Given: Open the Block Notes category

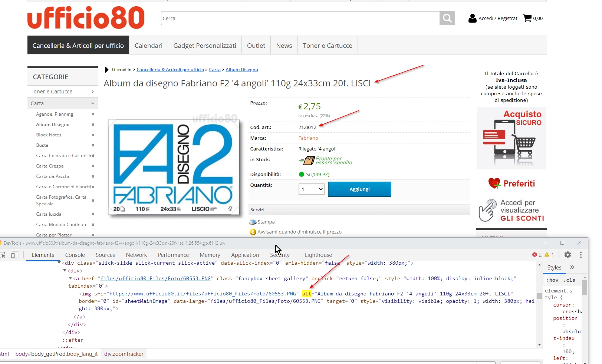Looking at the screenshot, I should point(49,135).
